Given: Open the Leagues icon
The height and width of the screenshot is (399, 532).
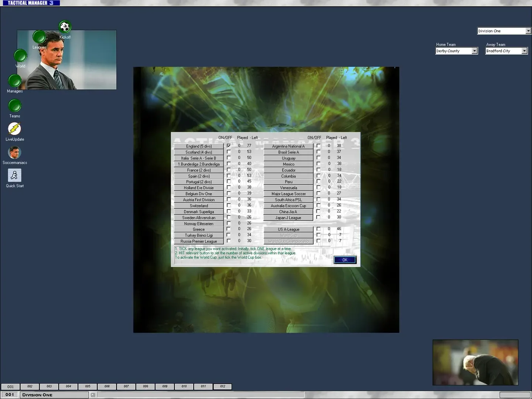Looking at the screenshot, I should coord(39,37).
